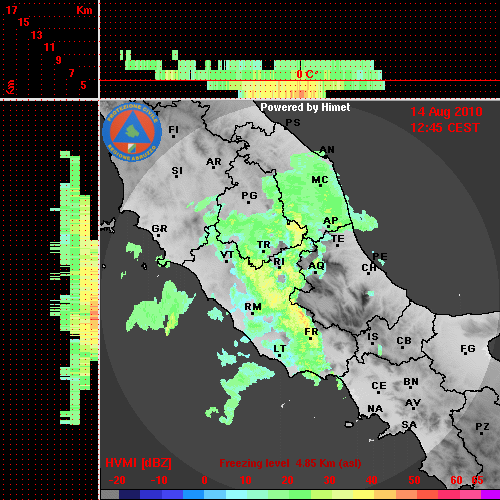The height and width of the screenshot is (500, 500).
Task: Select the AQ city marker
Action: [316, 272]
